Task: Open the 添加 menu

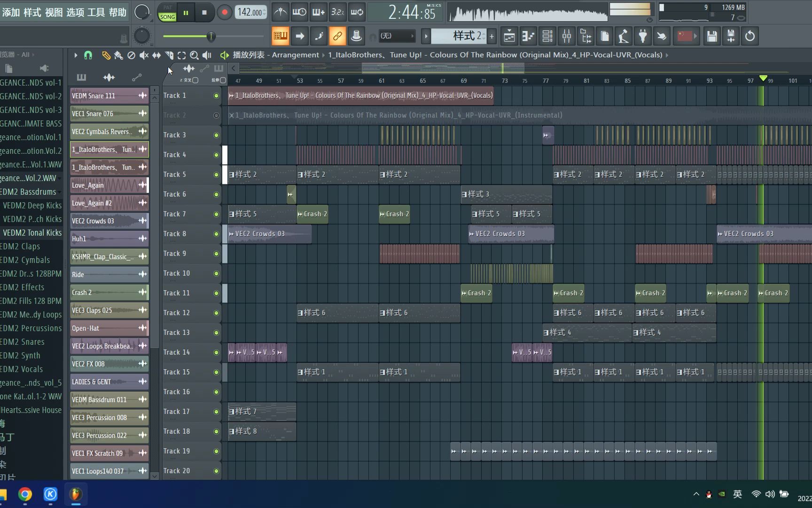Action: tap(11, 12)
